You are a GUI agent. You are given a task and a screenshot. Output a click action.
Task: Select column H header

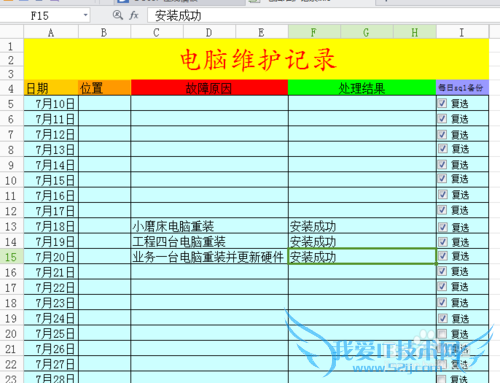415,32
